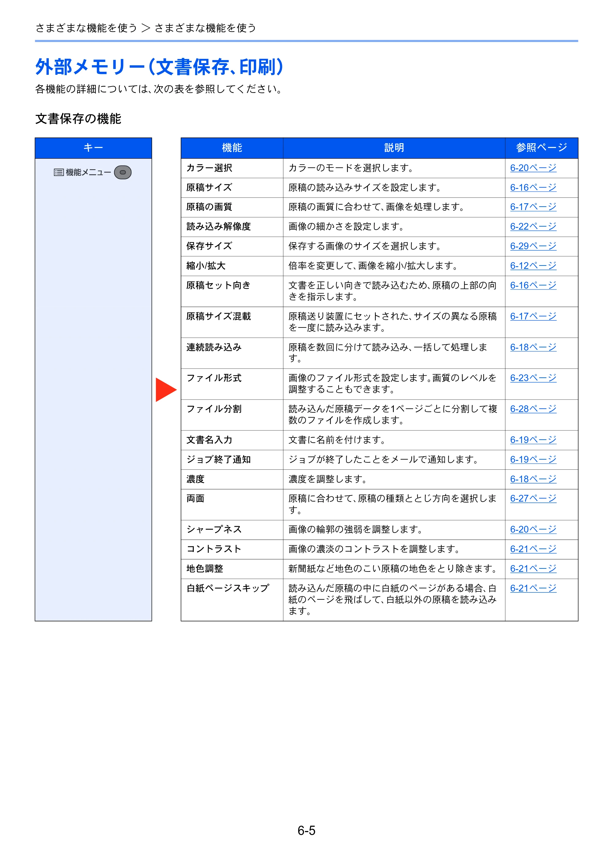The width and height of the screenshot is (613, 868).
Task: Open the 6-20ページ link for カラー選択
Action: 533,168
